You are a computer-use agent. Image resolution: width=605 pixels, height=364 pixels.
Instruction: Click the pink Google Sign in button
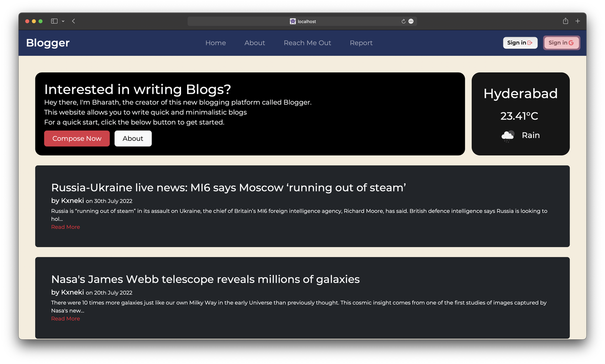(x=561, y=43)
